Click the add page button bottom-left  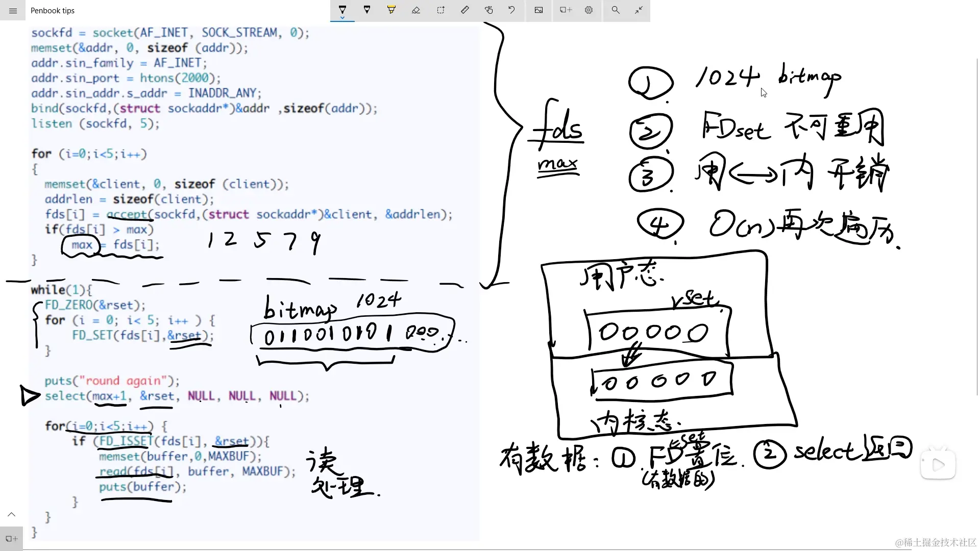coord(11,539)
